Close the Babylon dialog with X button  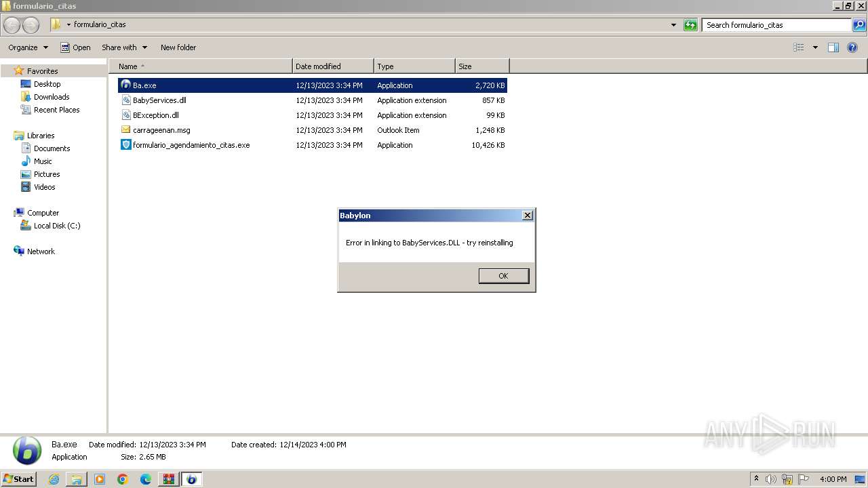(x=528, y=216)
